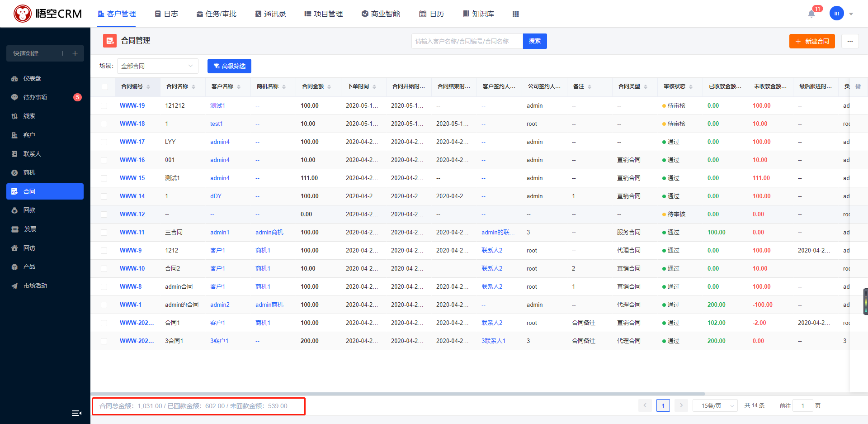The image size is (868, 424).
Task: Open 联系人 contacts in sidebar
Action: click(x=45, y=154)
